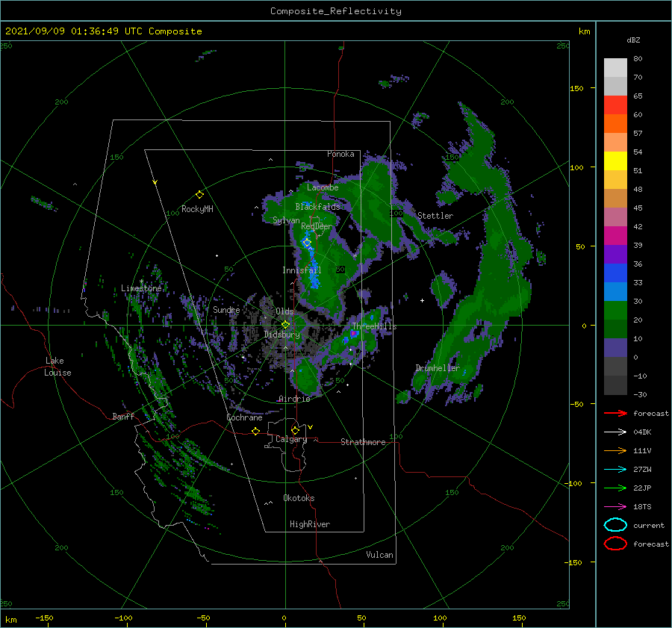Click the blue rain core near Innisfail
The image size is (672, 628).
314,271
